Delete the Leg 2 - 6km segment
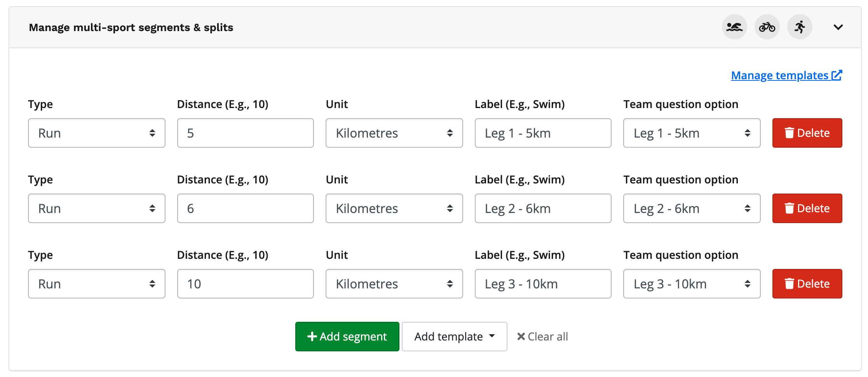The image size is (868, 377). pyautogui.click(x=807, y=208)
